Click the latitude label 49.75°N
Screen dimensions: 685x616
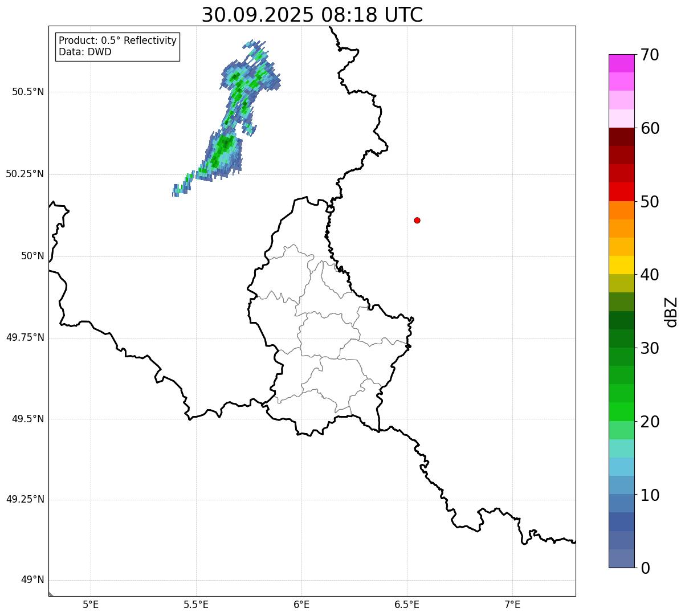pyautogui.click(x=25, y=337)
